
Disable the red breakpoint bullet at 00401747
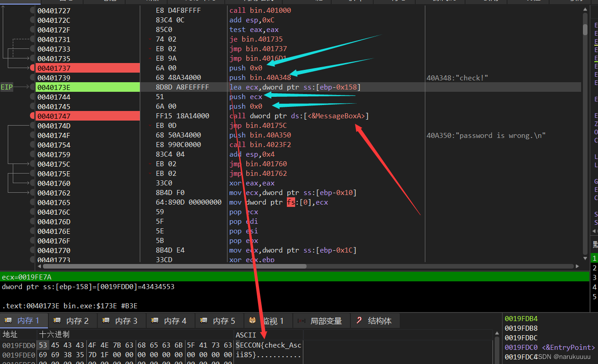tap(32, 116)
